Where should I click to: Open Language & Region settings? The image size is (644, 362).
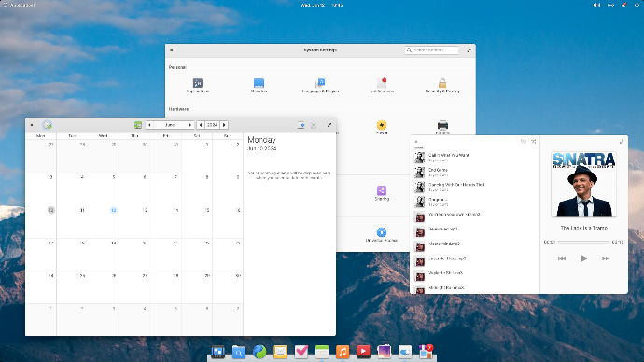[x=320, y=86]
